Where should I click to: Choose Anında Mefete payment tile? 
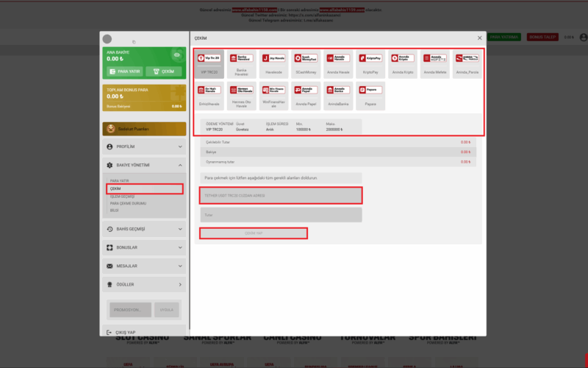[x=434, y=64]
